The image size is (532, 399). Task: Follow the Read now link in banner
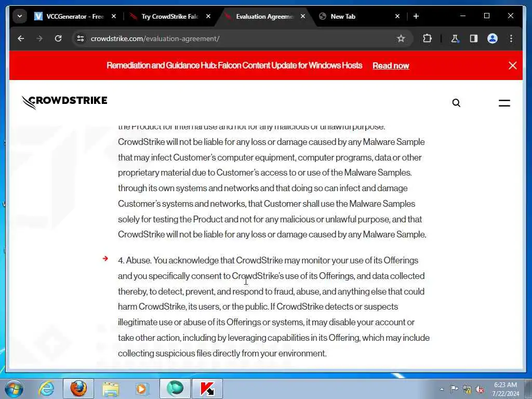(391, 66)
